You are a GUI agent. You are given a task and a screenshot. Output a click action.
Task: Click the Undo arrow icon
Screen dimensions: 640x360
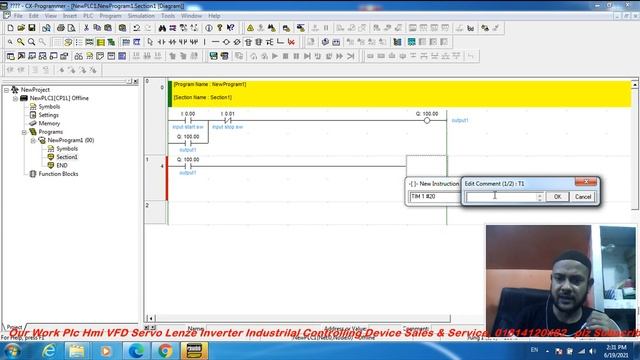[x=137, y=28]
